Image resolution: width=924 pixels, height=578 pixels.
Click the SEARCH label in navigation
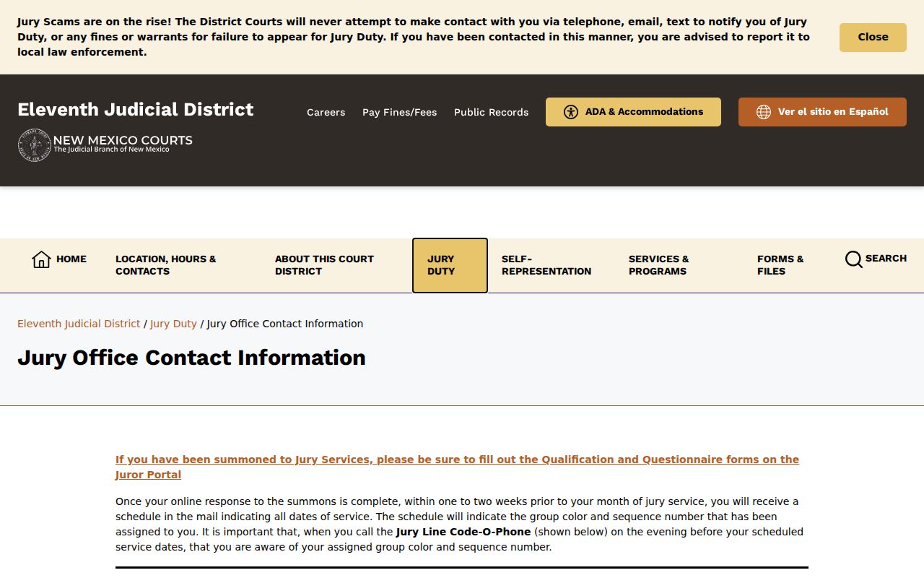[x=886, y=259]
